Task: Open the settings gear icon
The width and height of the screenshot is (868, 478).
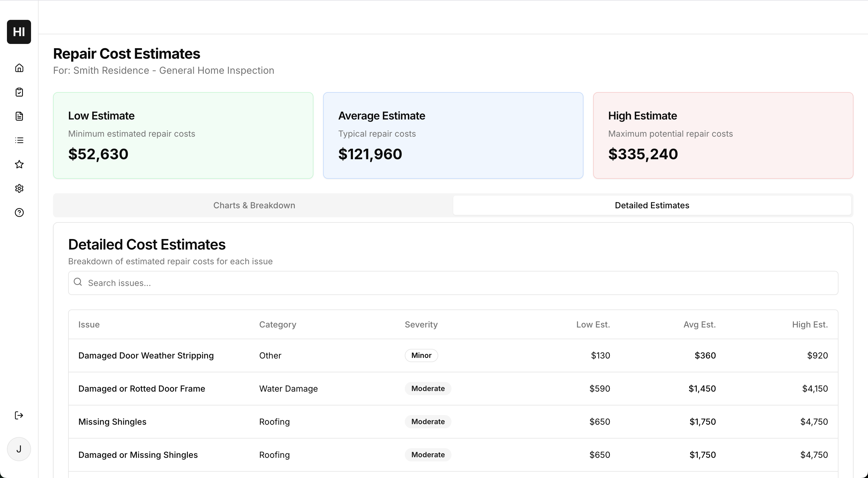Action: pos(19,188)
